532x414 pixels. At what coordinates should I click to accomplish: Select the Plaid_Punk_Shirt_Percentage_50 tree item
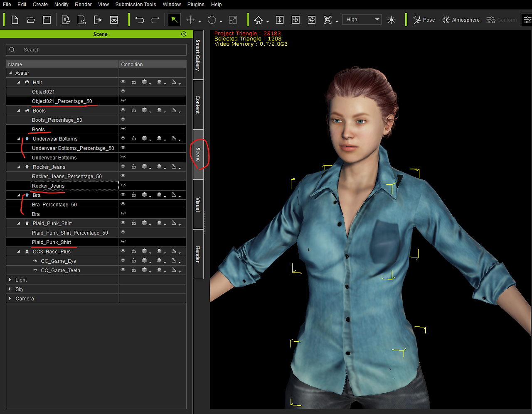coord(70,233)
